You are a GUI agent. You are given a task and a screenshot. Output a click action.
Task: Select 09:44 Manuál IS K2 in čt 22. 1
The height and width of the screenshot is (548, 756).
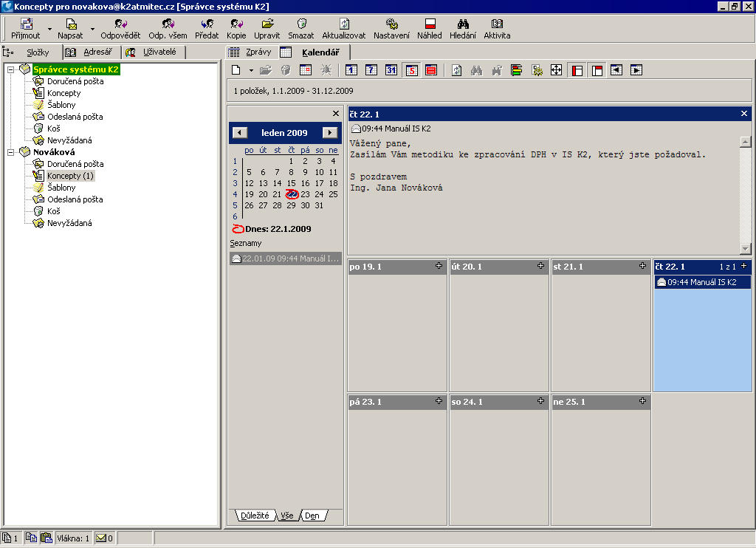pyautogui.click(x=703, y=282)
